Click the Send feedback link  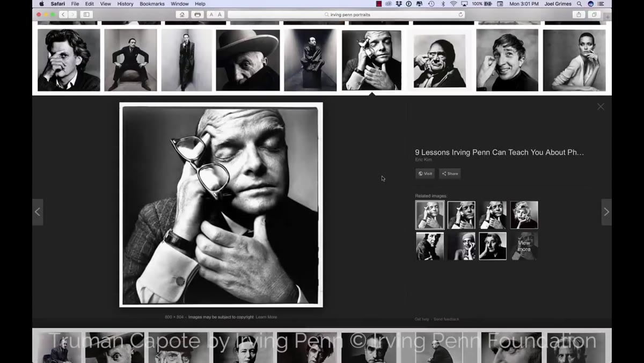point(447,319)
